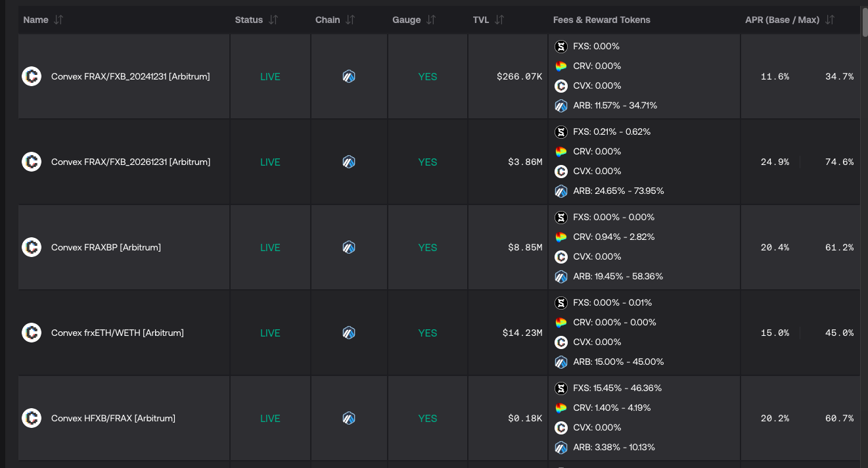Image resolution: width=868 pixels, height=468 pixels.
Task: Click CRV token icon in FRAXBP row
Action: click(x=560, y=237)
